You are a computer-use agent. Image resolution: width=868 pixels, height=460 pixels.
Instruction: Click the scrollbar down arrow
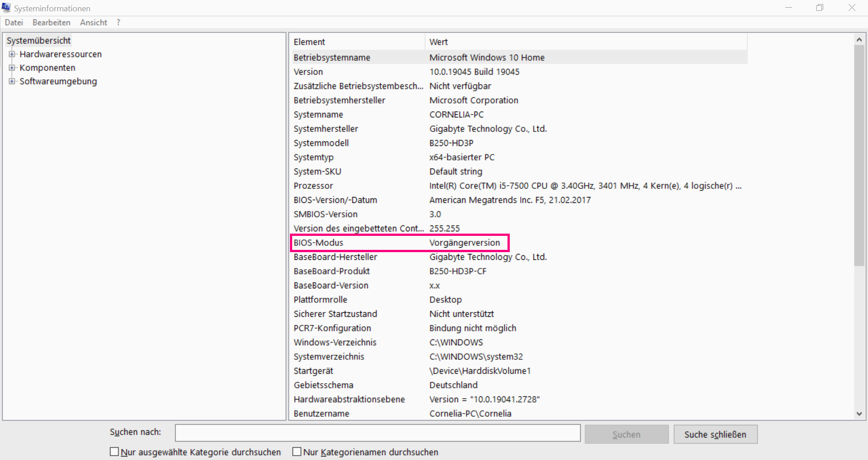click(859, 413)
